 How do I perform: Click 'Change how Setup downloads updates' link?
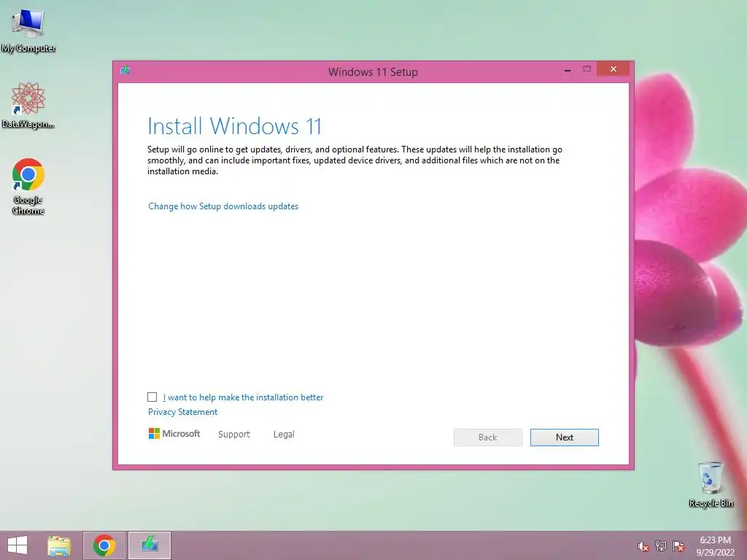tap(223, 206)
